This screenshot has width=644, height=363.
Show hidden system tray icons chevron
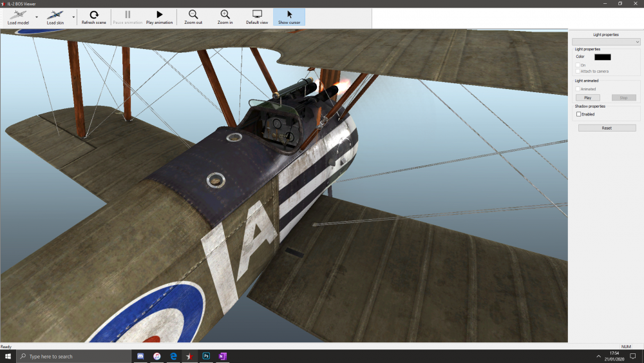(598, 357)
